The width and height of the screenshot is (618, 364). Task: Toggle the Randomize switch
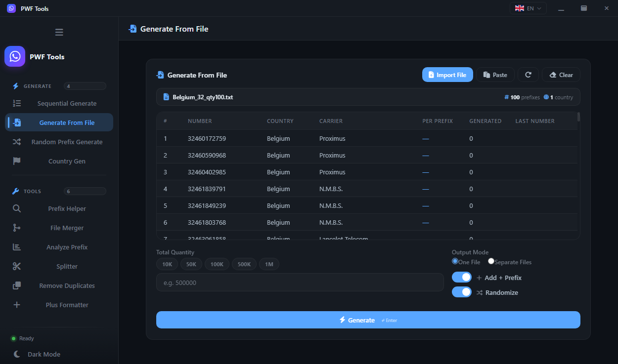[462, 292]
